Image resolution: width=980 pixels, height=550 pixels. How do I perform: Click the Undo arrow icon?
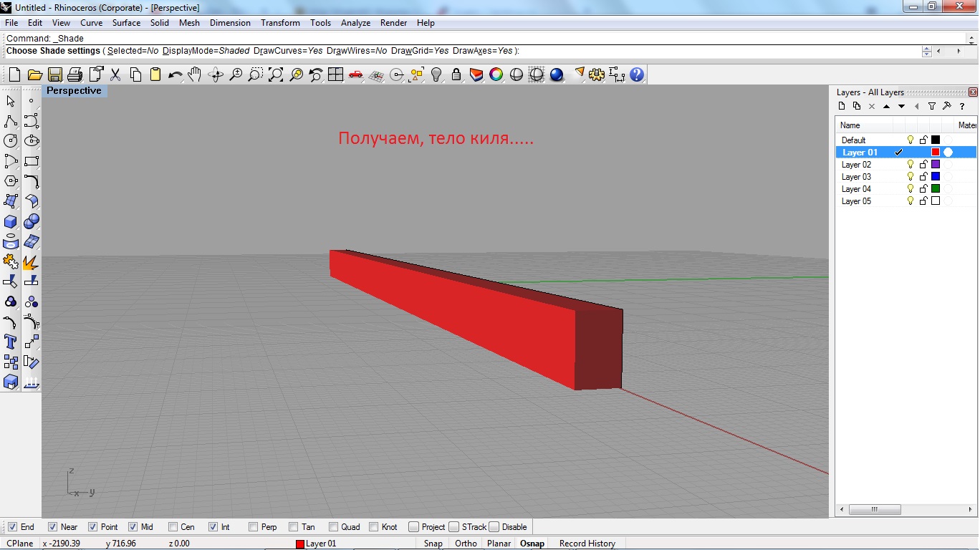pyautogui.click(x=175, y=74)
